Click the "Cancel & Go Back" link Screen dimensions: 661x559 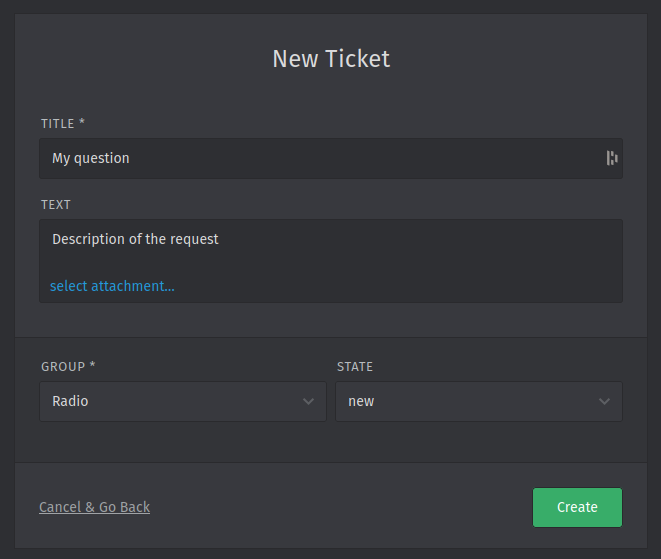(94, 507)
